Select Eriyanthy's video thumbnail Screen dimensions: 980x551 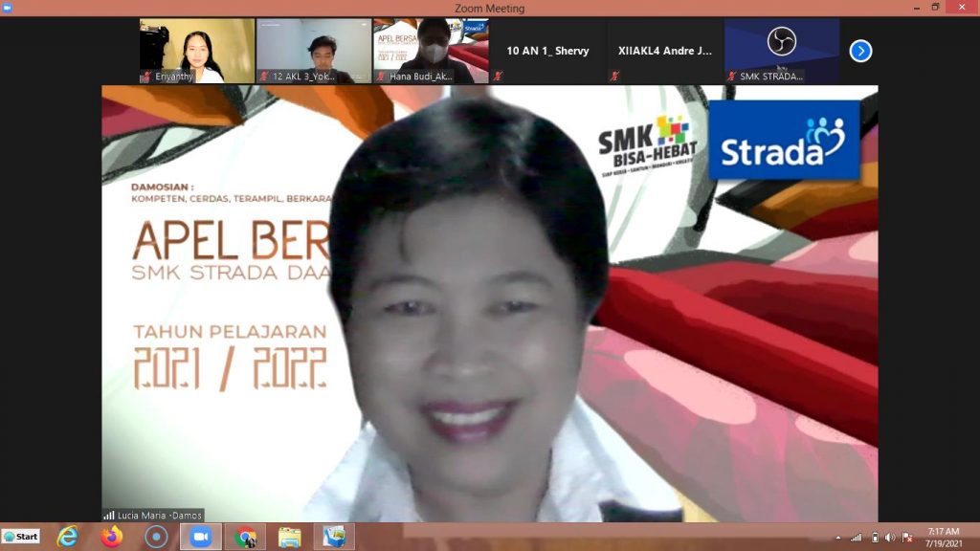pyautogui.click(x=197, y=51)
